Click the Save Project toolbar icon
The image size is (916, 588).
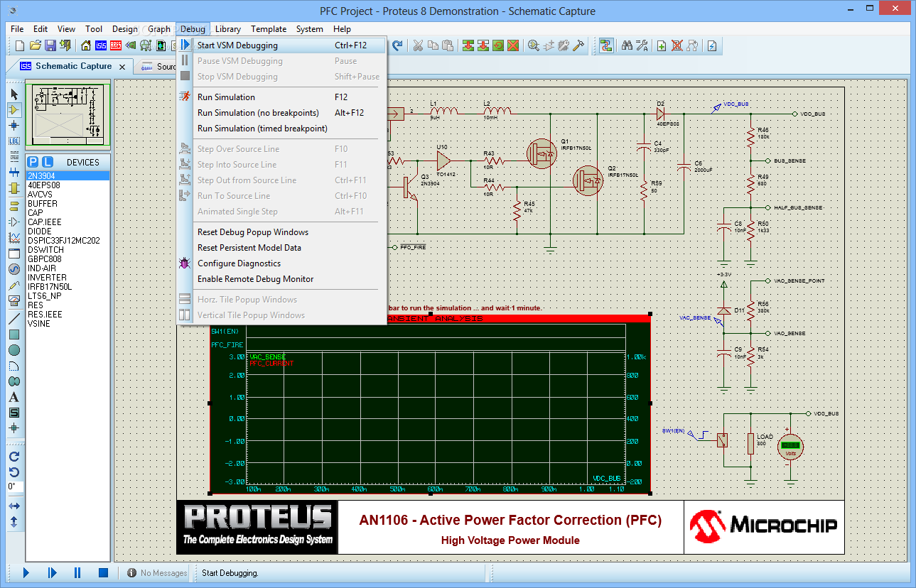tap(50, 45)
